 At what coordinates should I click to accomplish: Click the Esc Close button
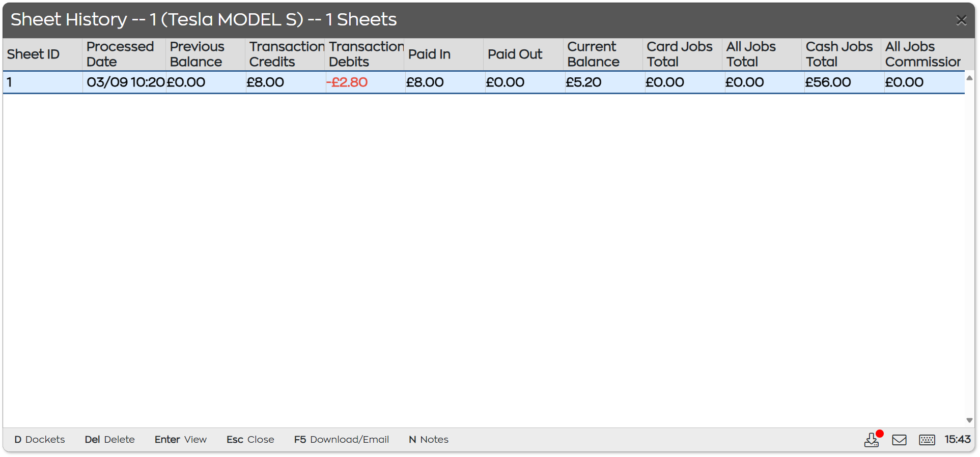[250, 439]
